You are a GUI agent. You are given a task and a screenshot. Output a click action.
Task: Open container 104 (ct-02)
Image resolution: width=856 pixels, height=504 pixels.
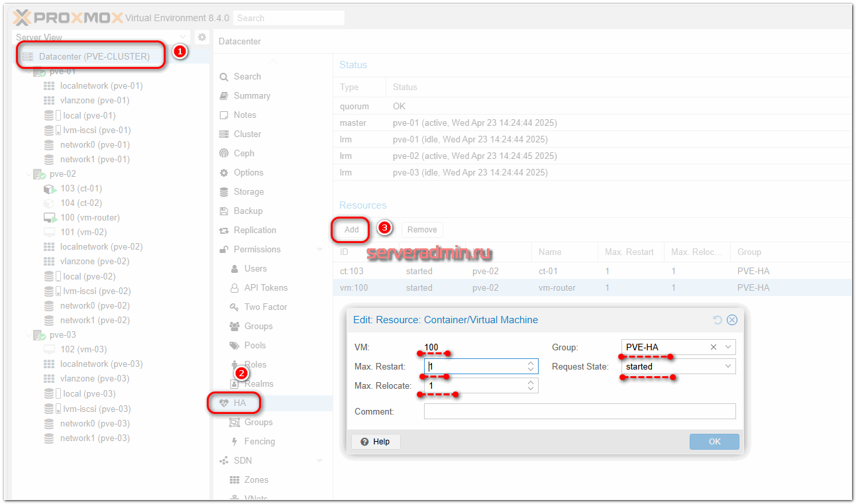click(x=81, y=203)
